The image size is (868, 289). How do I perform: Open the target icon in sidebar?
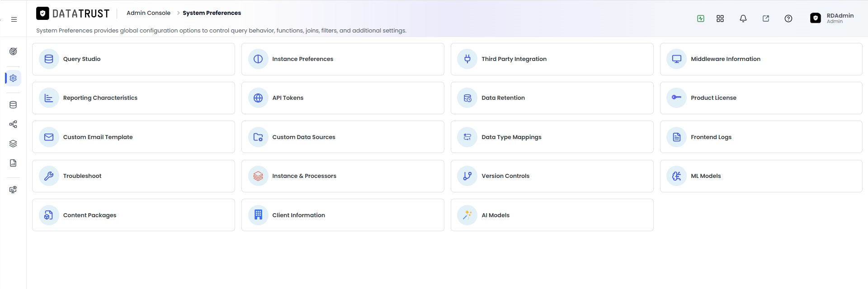13,51
